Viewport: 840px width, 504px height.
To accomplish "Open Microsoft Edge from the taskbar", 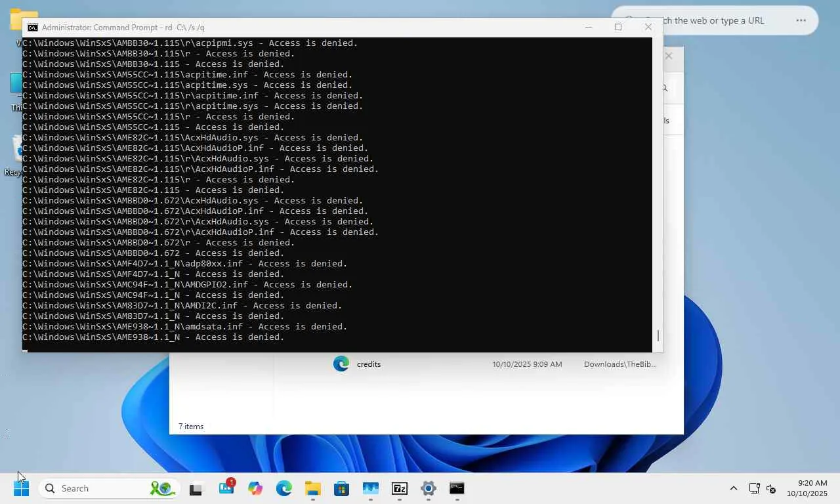I will (284, 488).
